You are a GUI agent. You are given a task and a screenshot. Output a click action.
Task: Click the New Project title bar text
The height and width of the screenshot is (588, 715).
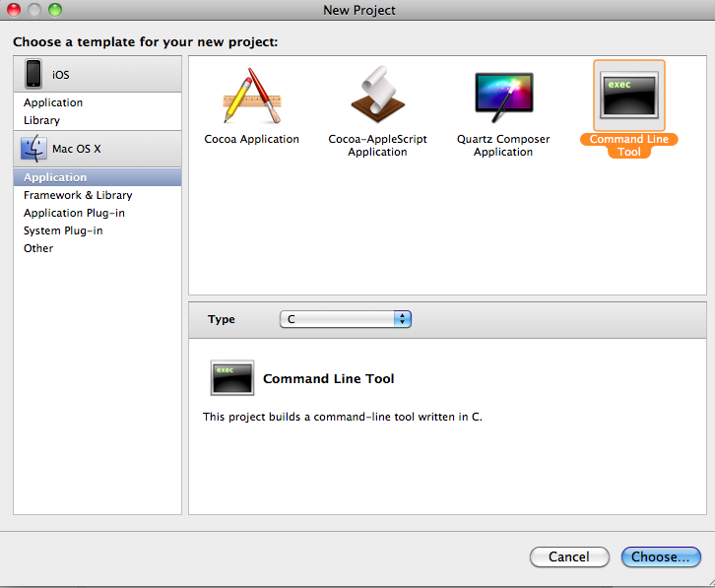[x=359, y=10]
